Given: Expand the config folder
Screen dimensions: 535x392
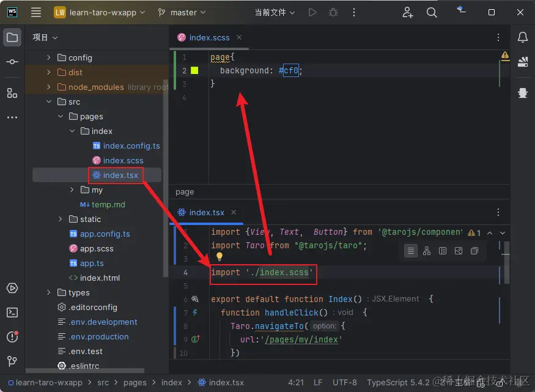Looking at the screenshot, I should pos(49,57).
